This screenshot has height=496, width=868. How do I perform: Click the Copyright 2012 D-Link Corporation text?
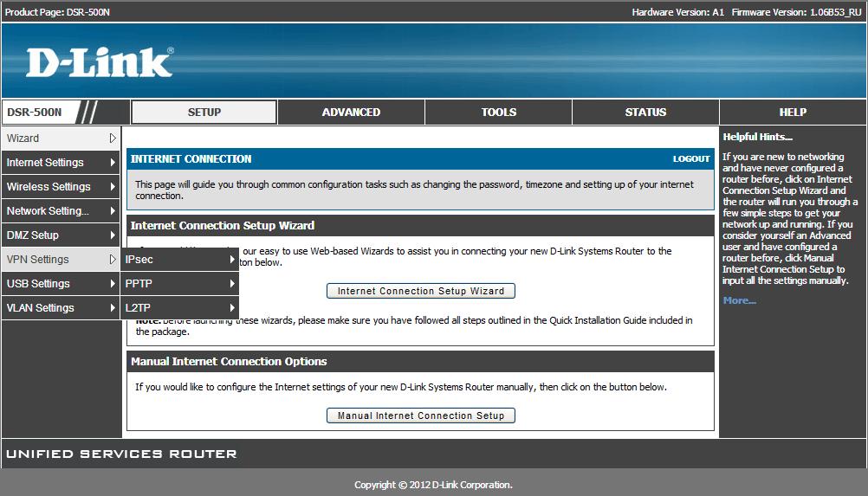click(433, 485)
